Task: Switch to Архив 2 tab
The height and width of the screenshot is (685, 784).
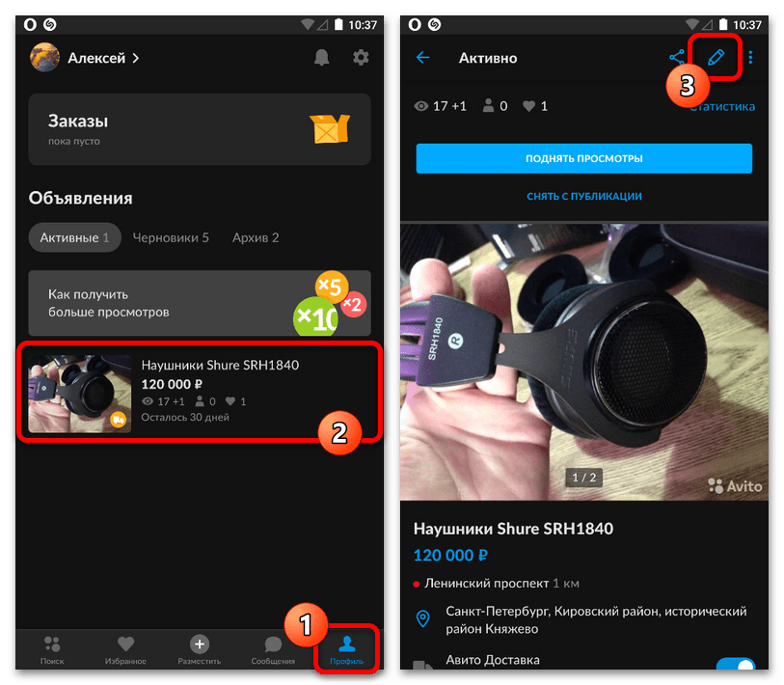Action: point(256,237)
